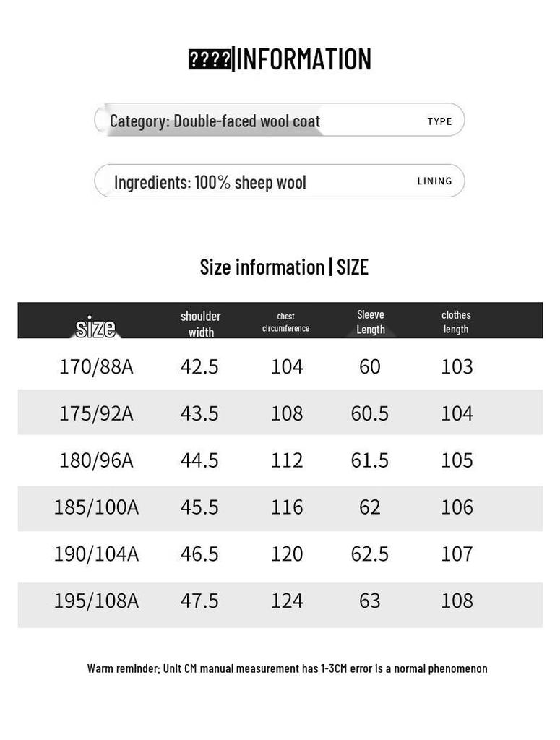Click the warm reminder measurement note
560x740 pixels.
point(287,668)
